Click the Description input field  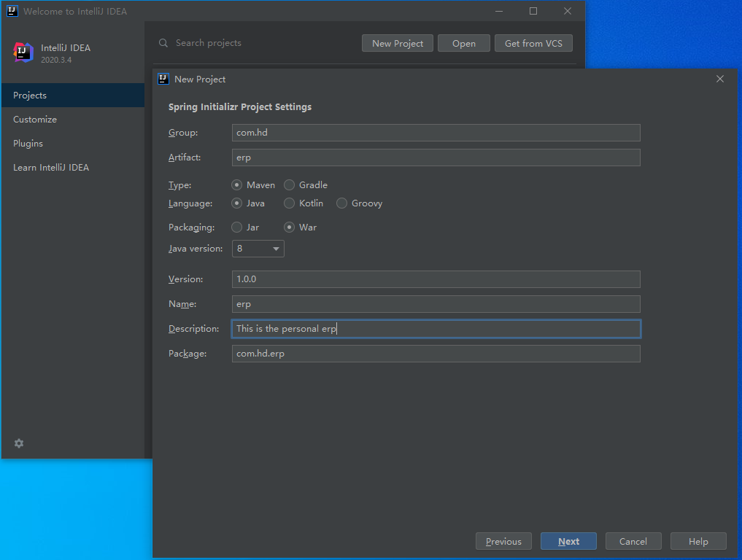436,329
